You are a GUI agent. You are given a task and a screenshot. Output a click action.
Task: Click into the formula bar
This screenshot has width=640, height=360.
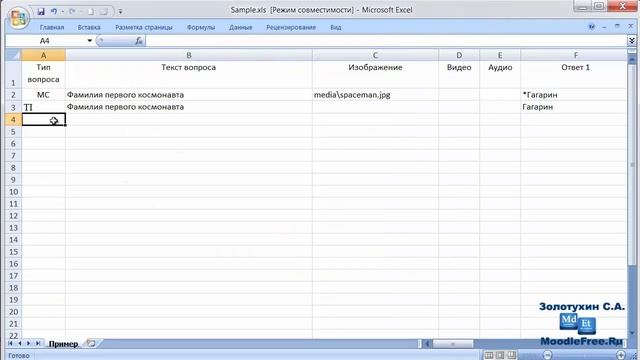(386, 41)
